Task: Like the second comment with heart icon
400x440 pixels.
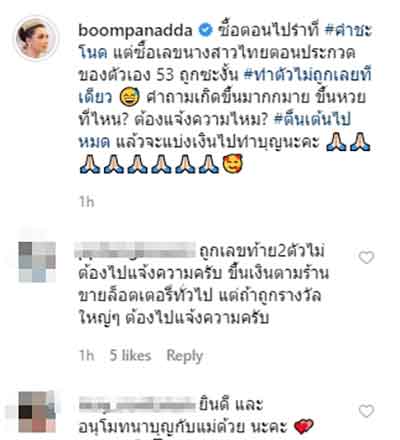Action: [x=366, y=411]
